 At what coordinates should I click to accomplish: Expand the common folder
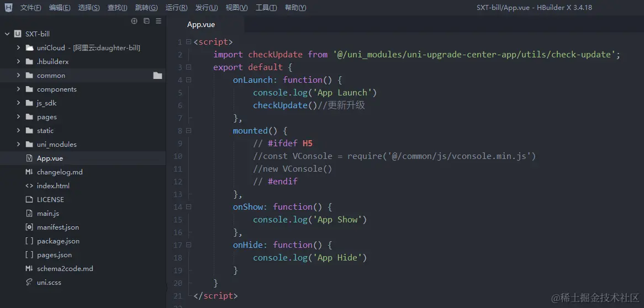point(18,75)
